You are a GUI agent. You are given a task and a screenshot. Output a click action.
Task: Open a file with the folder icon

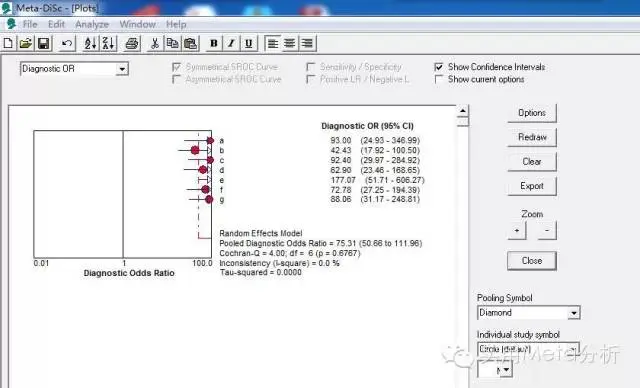(x=26, y=43)
